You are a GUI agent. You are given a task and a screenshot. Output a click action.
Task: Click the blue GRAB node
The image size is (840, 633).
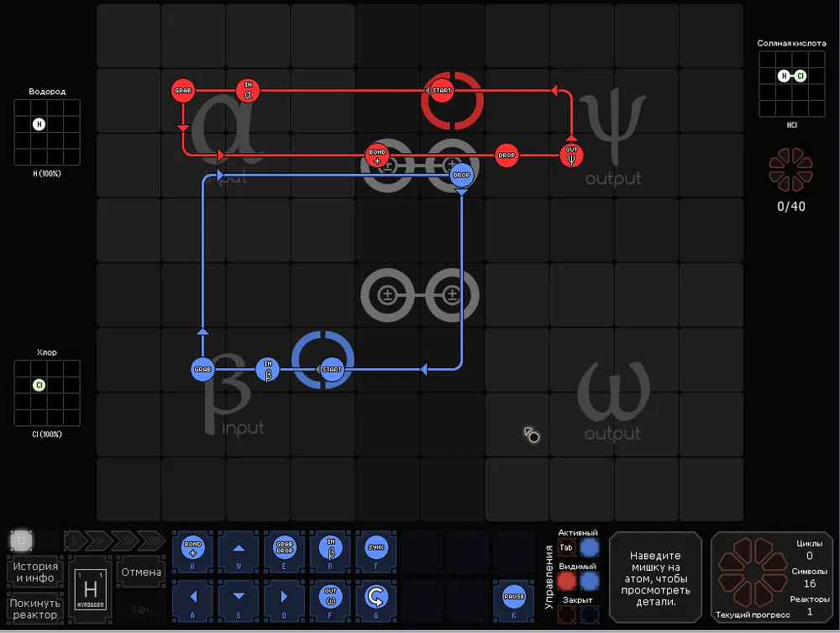(202, 369)
